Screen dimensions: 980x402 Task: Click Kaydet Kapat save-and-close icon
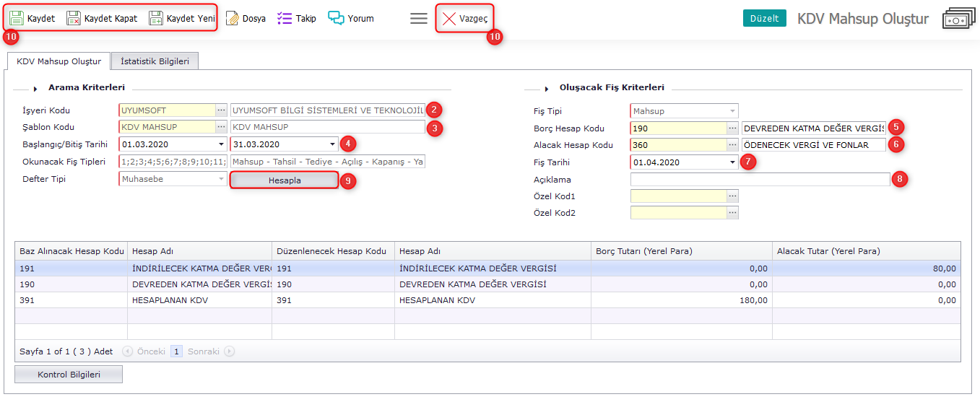coord(74,18)
